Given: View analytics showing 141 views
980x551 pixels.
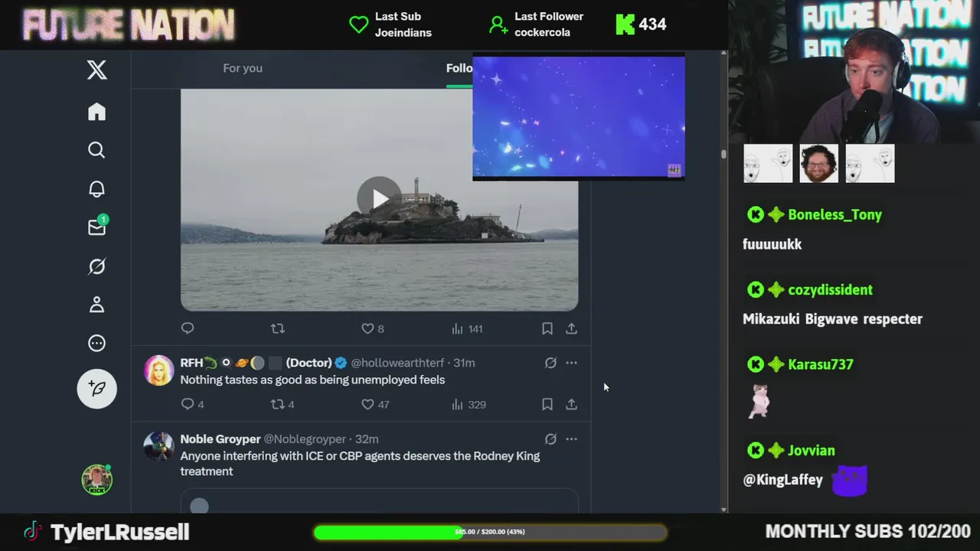Looking at the screenshot, I should click(467, 328).
